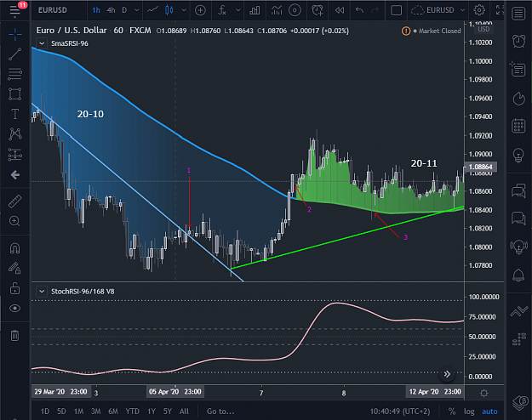Switch to the D daily timeframe
Viewport: 532px width, 420px height.
click(x=124, y=10)
